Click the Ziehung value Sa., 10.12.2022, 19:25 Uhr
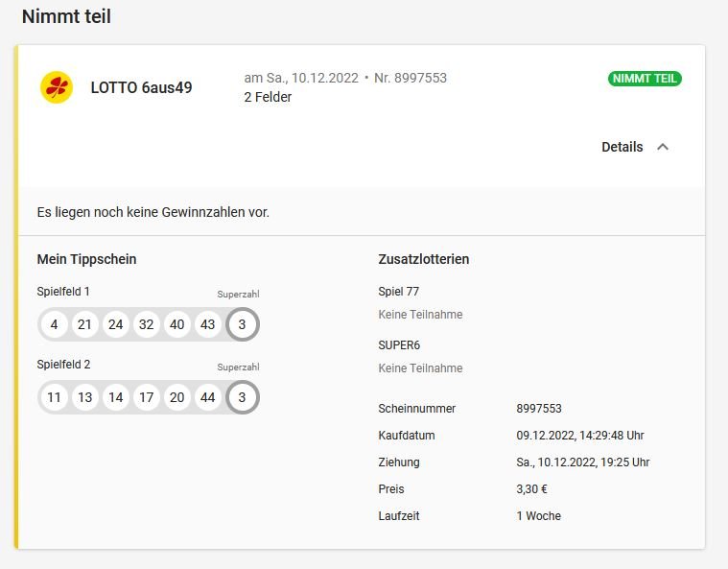 583,462
